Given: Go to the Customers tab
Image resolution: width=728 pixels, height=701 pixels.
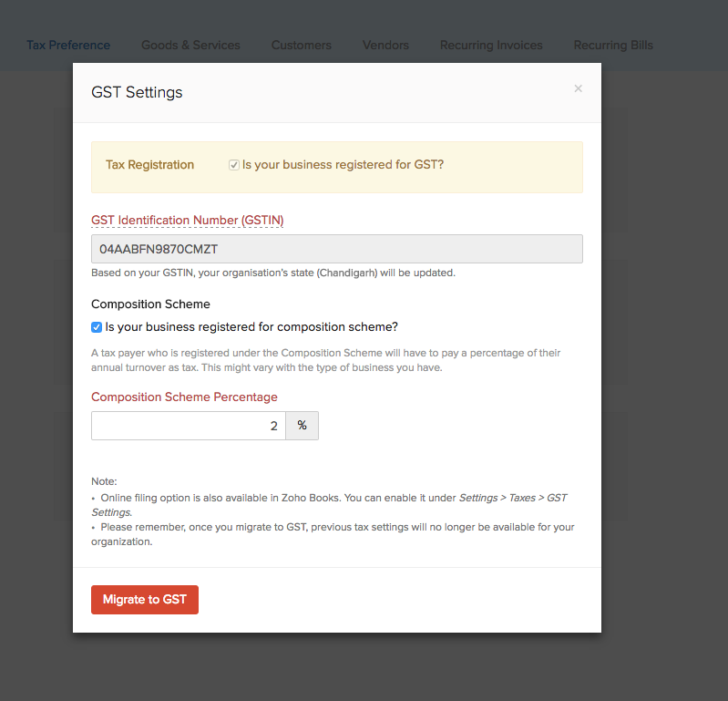Looking at the screenshot, I should 301,45.
